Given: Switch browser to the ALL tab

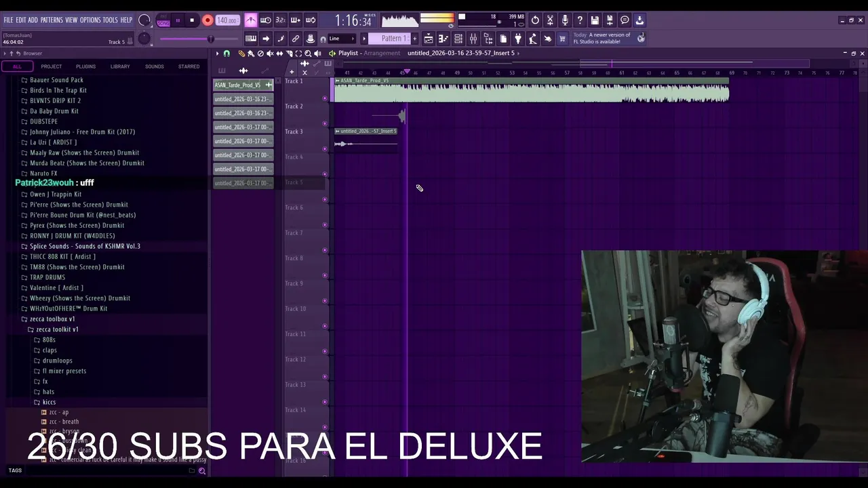Looking at the screenshot, I should [17, 66].
